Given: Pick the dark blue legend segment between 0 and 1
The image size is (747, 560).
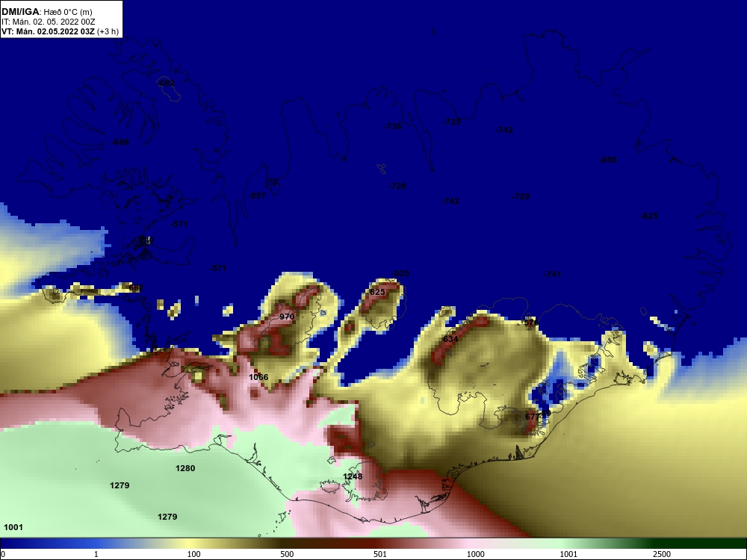Looking at the screenshot, I should point(48,544).
